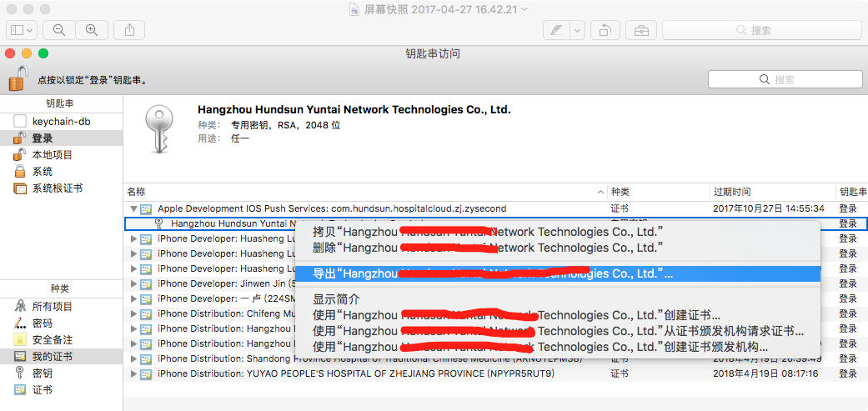Screen dimensions: 868x411
Task: Click the Apple Development IOS Push Services certificate icon
Action: point(146,209)
